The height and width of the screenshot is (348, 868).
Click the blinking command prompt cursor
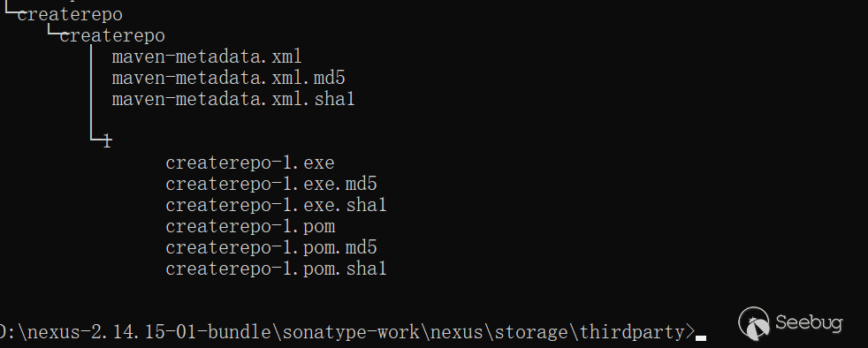701,337
